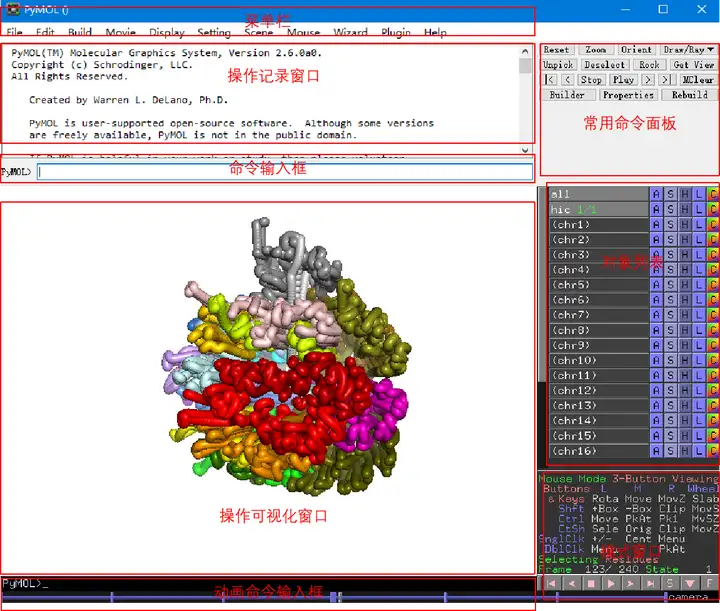The width and height of the screenshot is (720, 611).
Task: Click scrollbar down arrow in log window
Action: (525, 150)
